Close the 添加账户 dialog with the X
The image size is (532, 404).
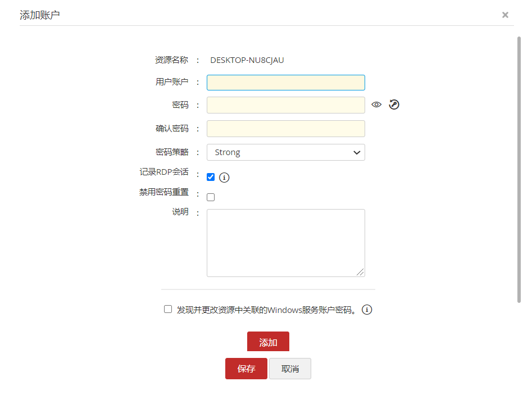tap(505, 15)
